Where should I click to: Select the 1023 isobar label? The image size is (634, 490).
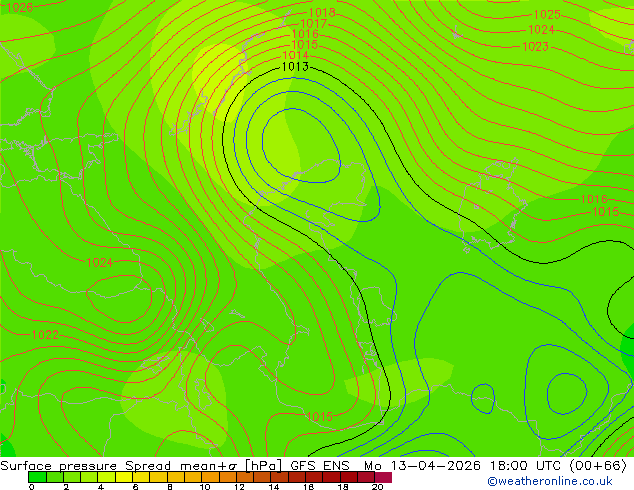[x=535, y=46]
